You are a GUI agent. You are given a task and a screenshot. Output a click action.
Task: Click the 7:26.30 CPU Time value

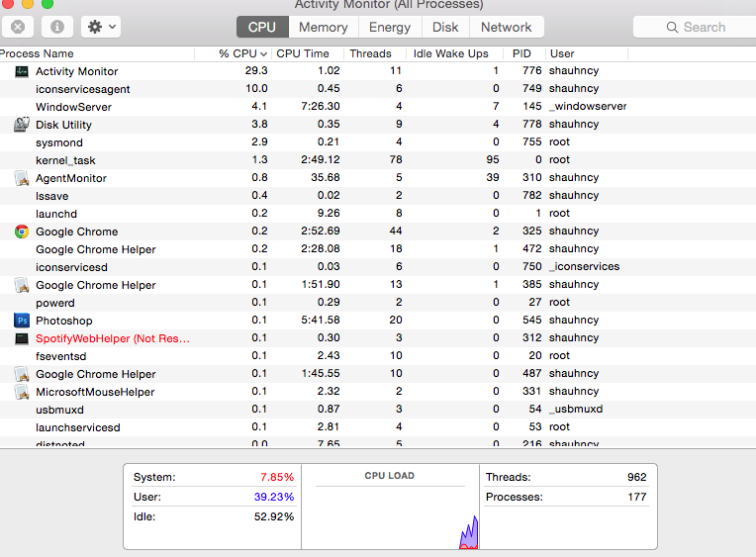pyautogui.click(x=321, y=106)
